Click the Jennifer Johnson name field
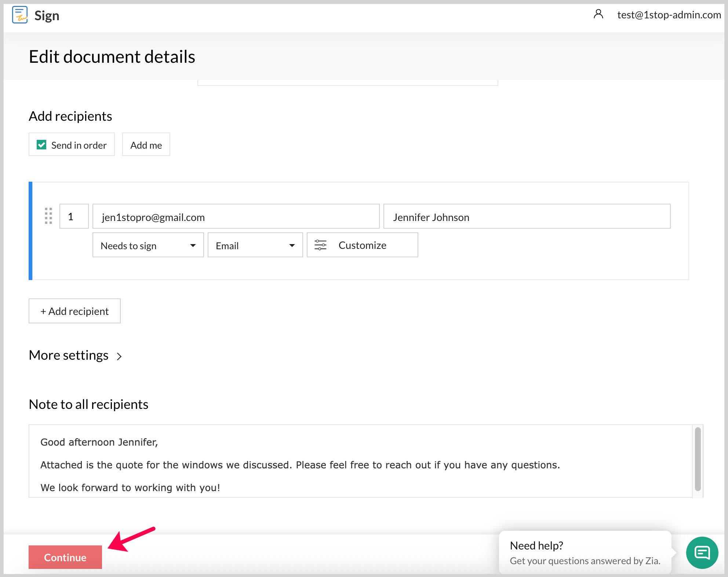 point(527,217)
